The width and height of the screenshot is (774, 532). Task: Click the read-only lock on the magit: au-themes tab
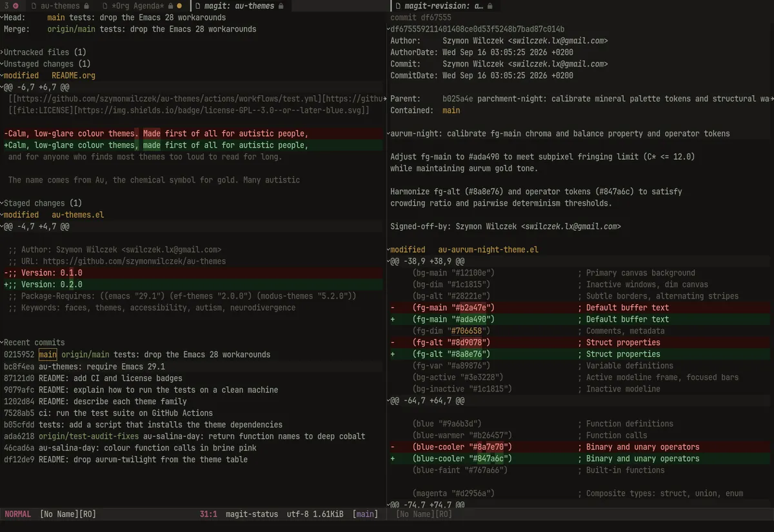[280, 6]
